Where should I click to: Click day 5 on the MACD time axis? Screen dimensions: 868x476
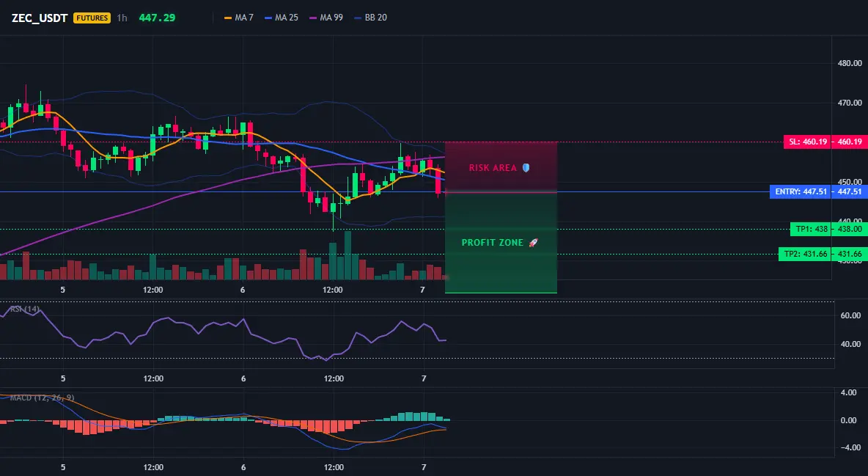click(63, 467)
